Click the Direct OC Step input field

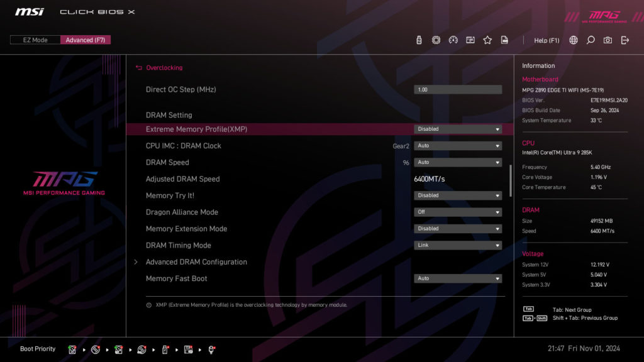(x=457, y=89)
